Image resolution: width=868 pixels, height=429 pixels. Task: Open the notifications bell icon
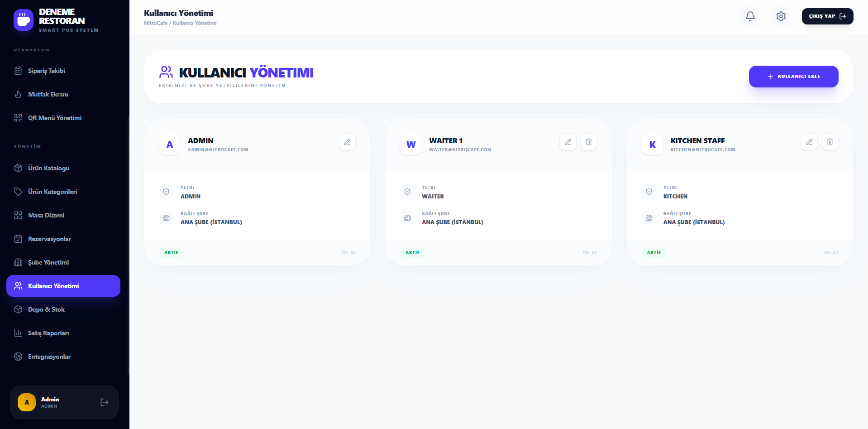click(x=750, y=16)
